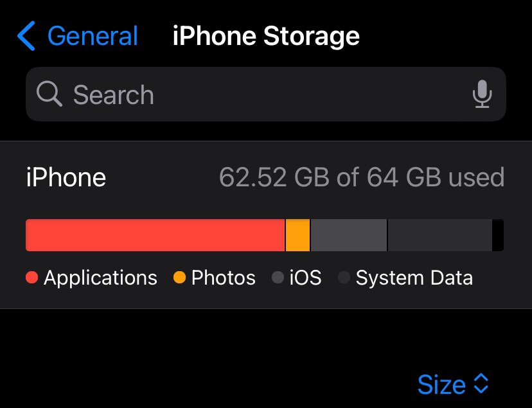Click the orange Photos bar segment
The image size is (532, 408).
tap(297, 235)
